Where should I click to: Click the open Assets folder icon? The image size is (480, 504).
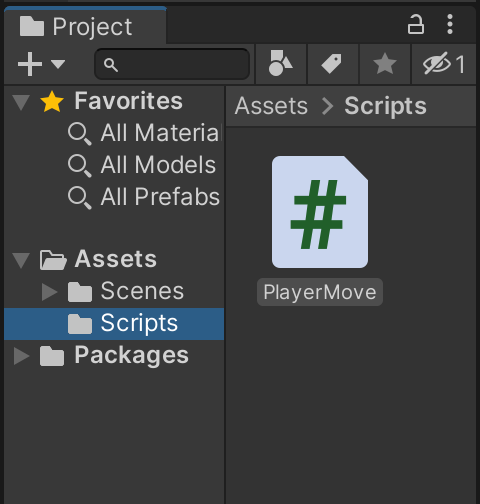point(53,260)
